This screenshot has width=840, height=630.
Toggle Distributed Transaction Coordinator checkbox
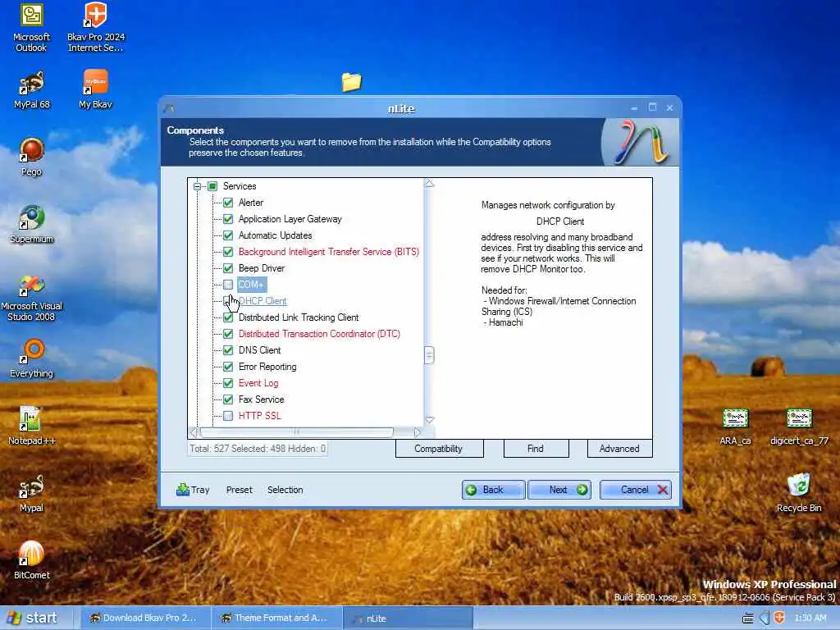tap(228, 334)
